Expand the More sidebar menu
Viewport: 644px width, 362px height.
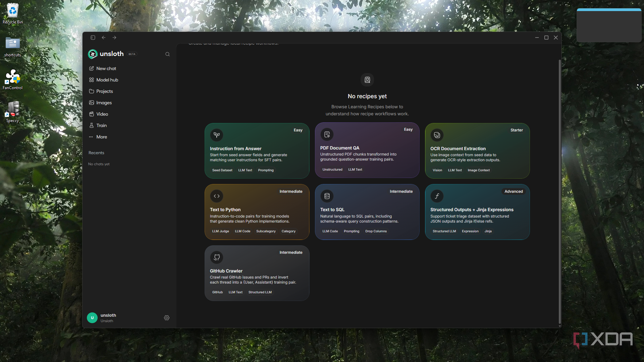[98, 137]
